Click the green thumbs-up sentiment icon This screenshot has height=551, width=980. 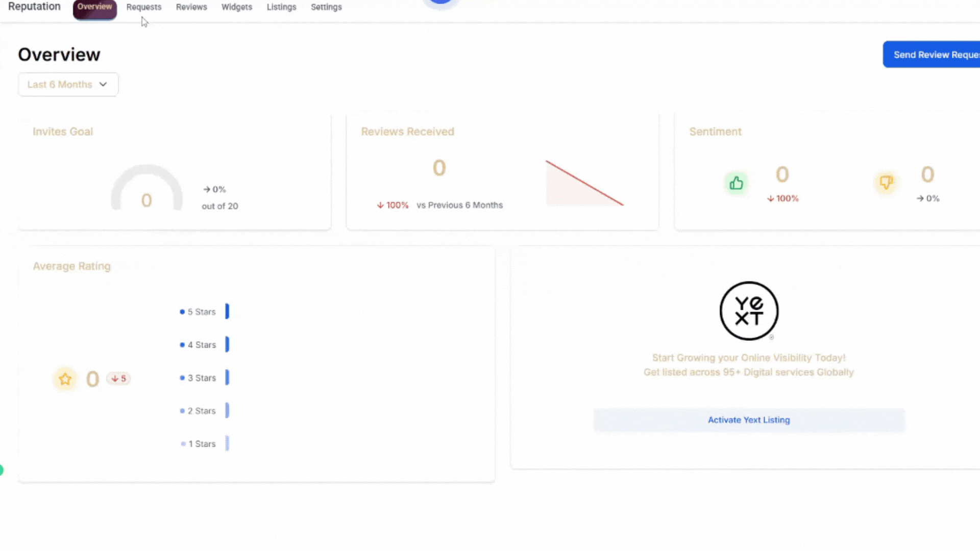(x=736, y=183)
